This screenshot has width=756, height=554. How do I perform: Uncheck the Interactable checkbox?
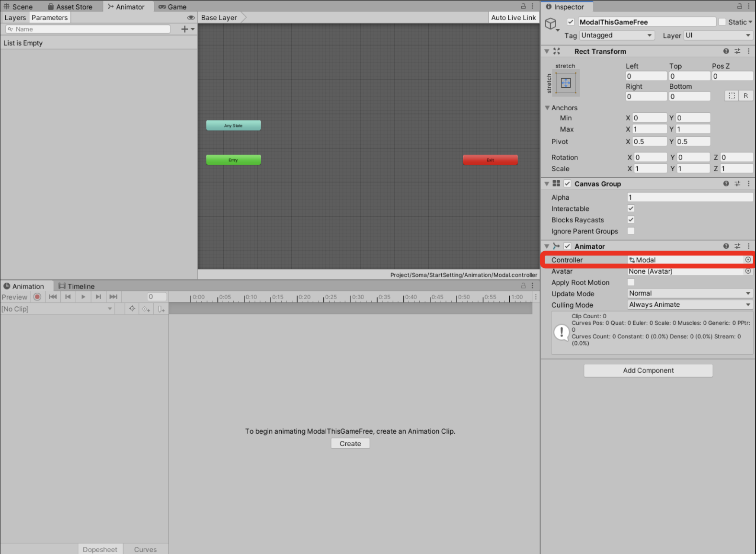[x=631, y=208]
